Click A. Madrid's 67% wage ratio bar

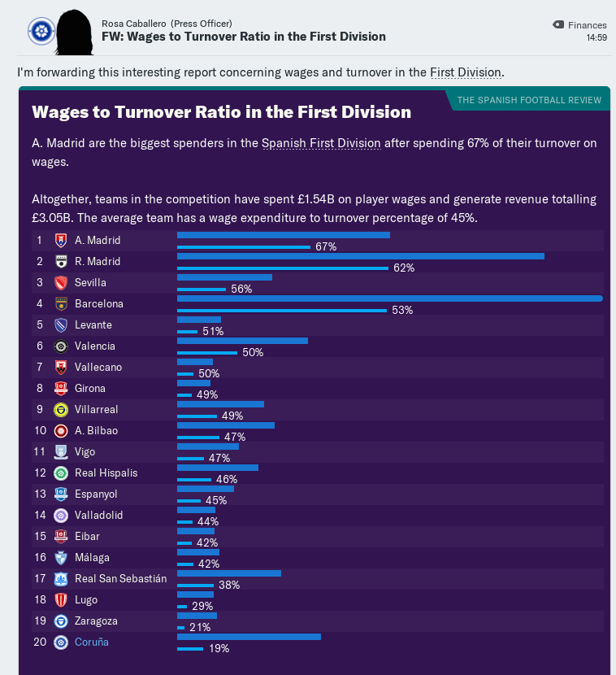tap(244, 246)
